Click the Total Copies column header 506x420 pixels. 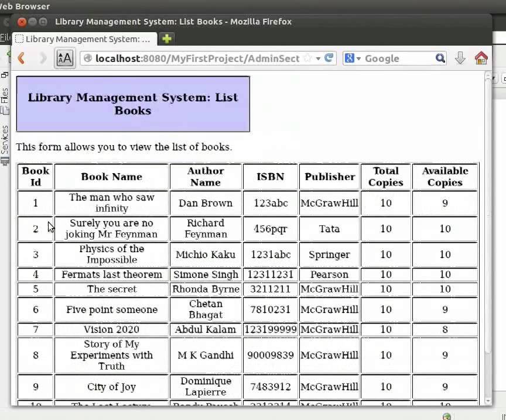tap(386, 177)
